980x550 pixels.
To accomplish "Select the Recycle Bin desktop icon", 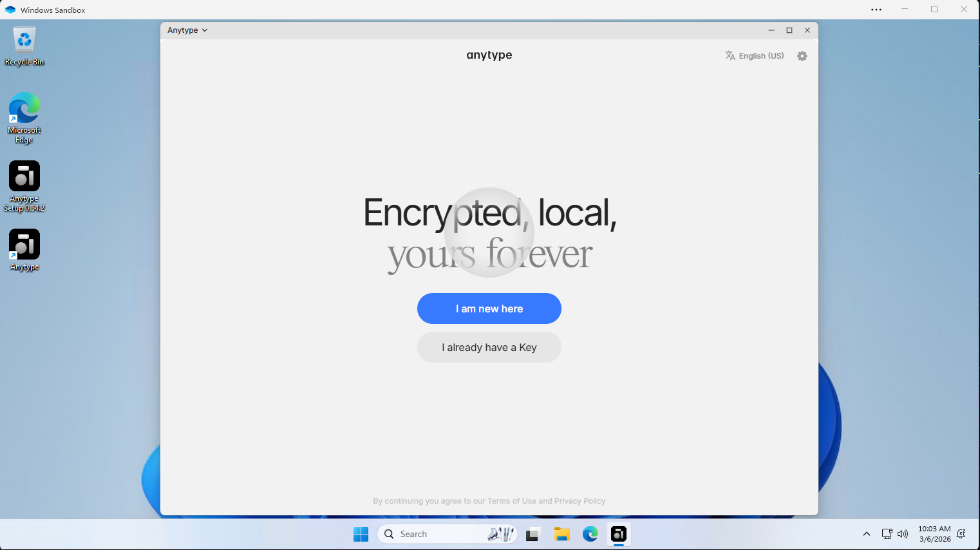I will click(x=24, y=46).
